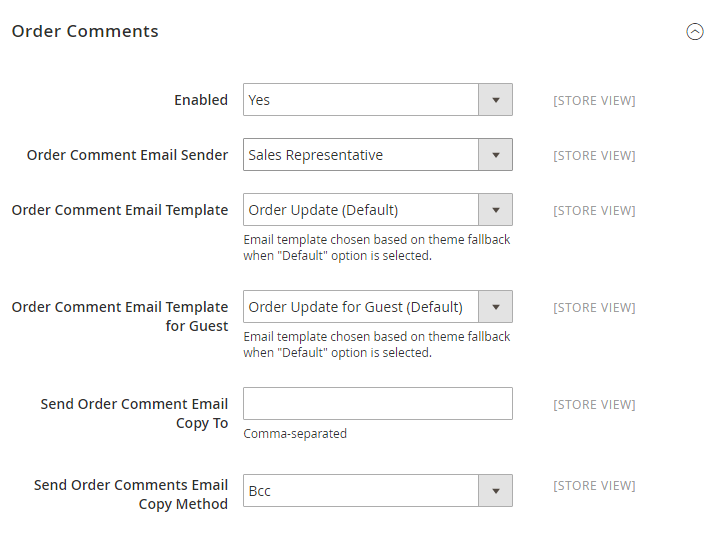Click Send Order Comment Email Copy To label
The height and width of the screenshot is (538, 722).
pos(134,414)
